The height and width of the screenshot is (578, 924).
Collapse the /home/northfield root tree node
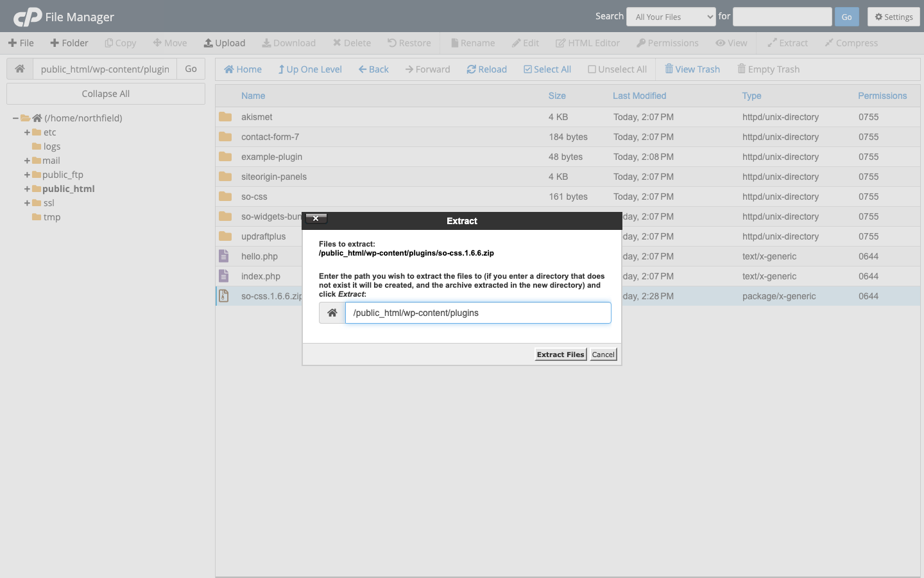click(x=15, y=118)
